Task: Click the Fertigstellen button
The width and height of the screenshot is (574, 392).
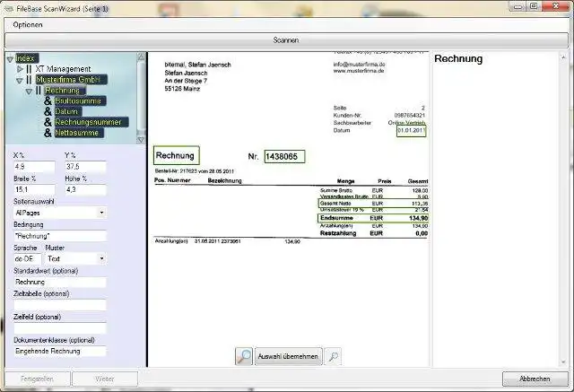Action: (38, 379)
